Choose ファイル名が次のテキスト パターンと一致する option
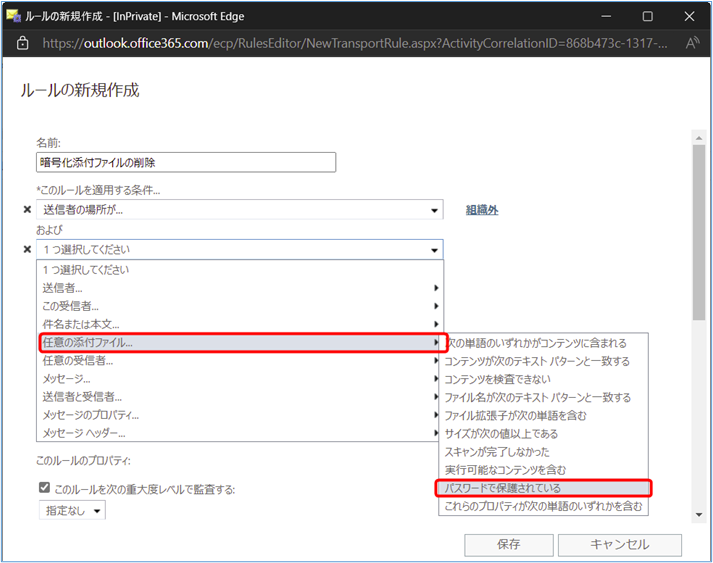The image size is (713, 563). 543,397
